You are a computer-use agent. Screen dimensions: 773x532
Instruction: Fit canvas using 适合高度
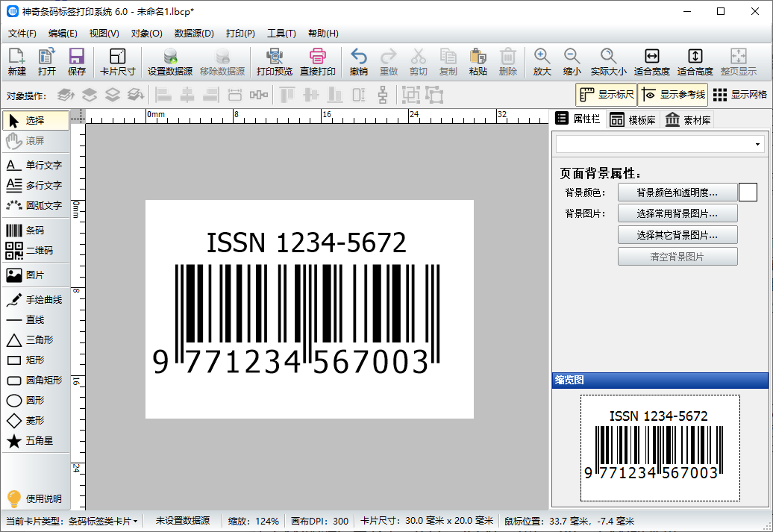pos(695,62)
